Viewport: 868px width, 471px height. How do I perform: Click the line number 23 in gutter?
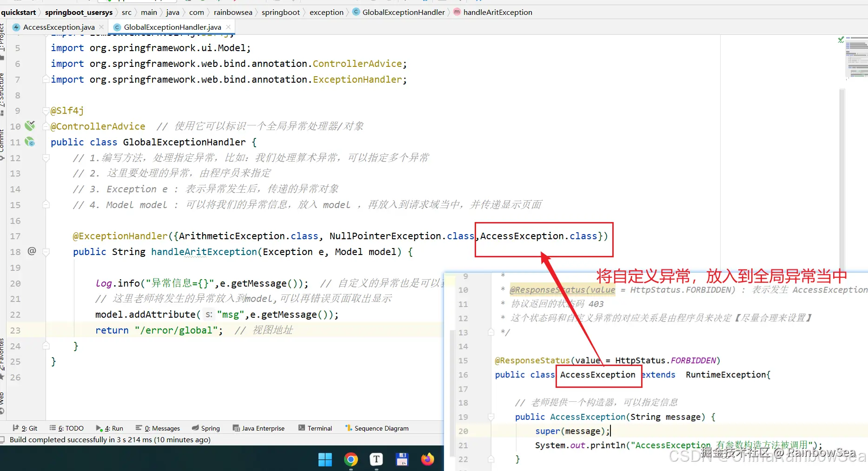[x=15, y=330]
